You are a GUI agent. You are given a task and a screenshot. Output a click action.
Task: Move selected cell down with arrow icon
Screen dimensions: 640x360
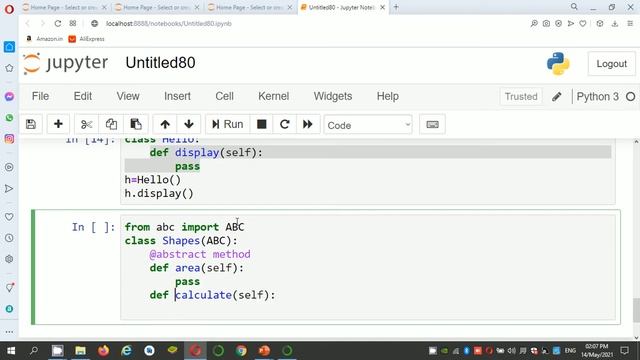[189, 124]
